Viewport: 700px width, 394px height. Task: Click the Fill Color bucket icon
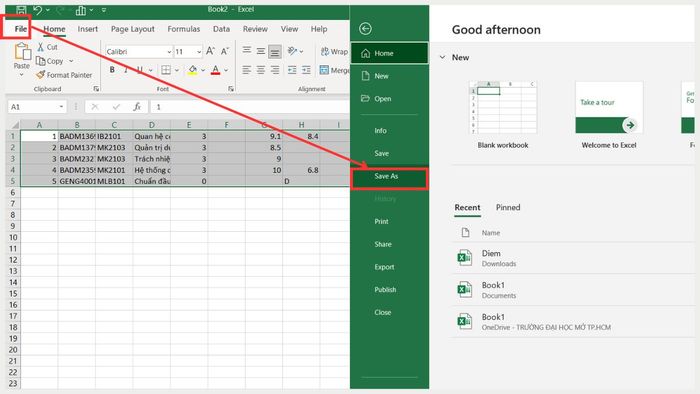tap(192, 70)
